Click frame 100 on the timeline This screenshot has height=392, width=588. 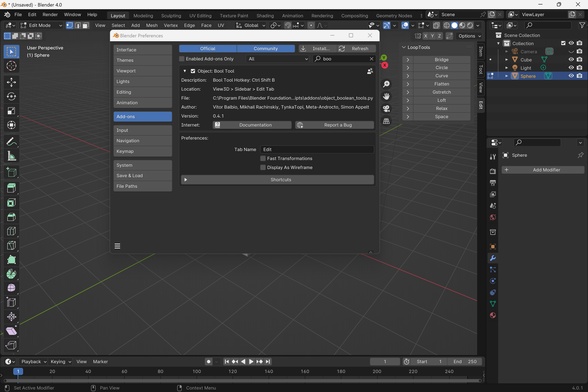[196, 371]
